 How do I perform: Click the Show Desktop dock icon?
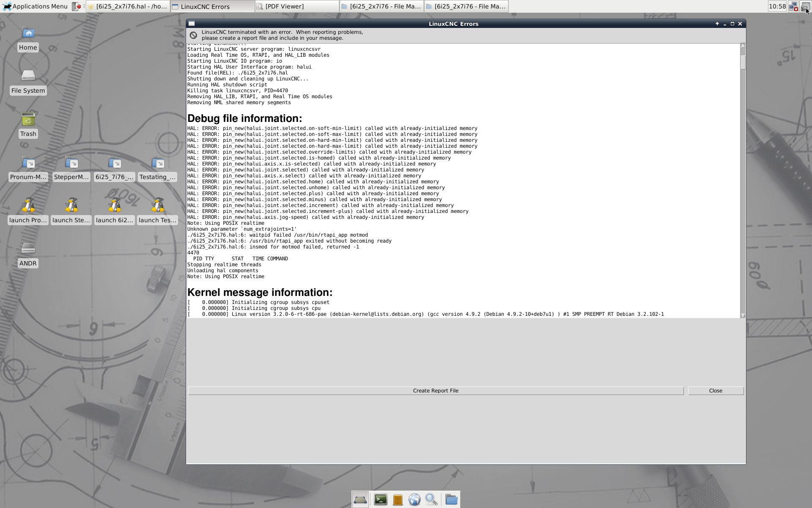tap(360, 500)
